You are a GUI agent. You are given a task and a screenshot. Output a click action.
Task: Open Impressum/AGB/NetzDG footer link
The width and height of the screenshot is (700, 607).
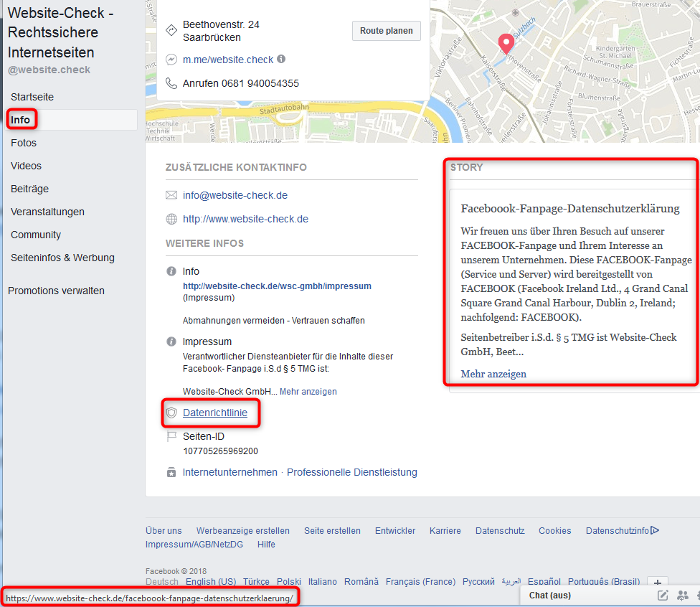tap(194, 545)
